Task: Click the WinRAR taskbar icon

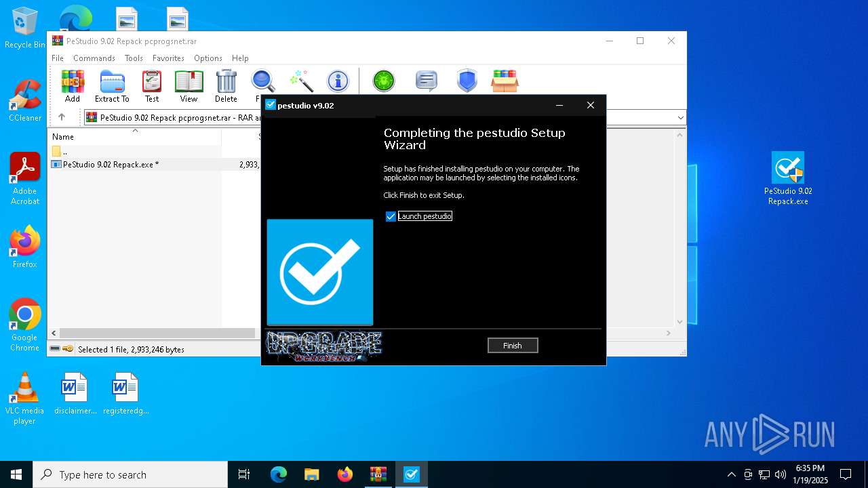Action: pos(378,474)
